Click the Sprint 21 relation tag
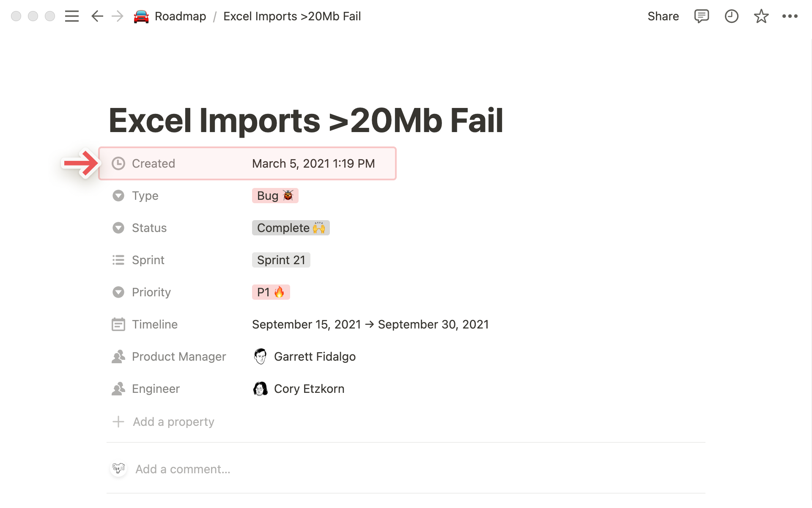Image resolution: width=812 pixels, height=508 pixels. 281,260
